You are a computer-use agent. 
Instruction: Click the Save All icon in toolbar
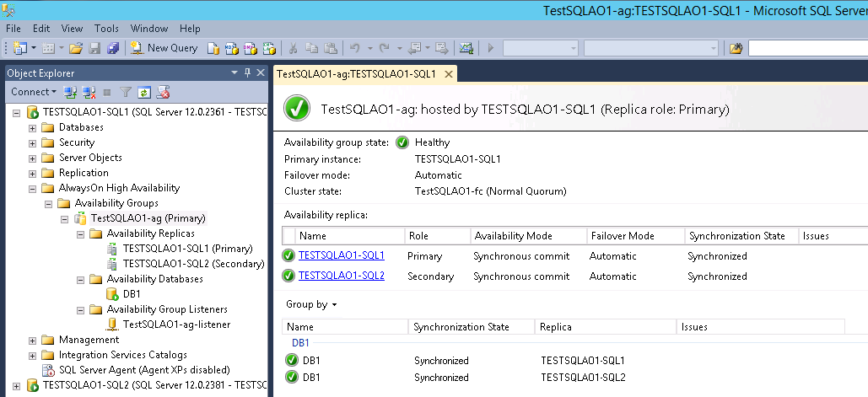pyautogui.click(x=112, y=48)
